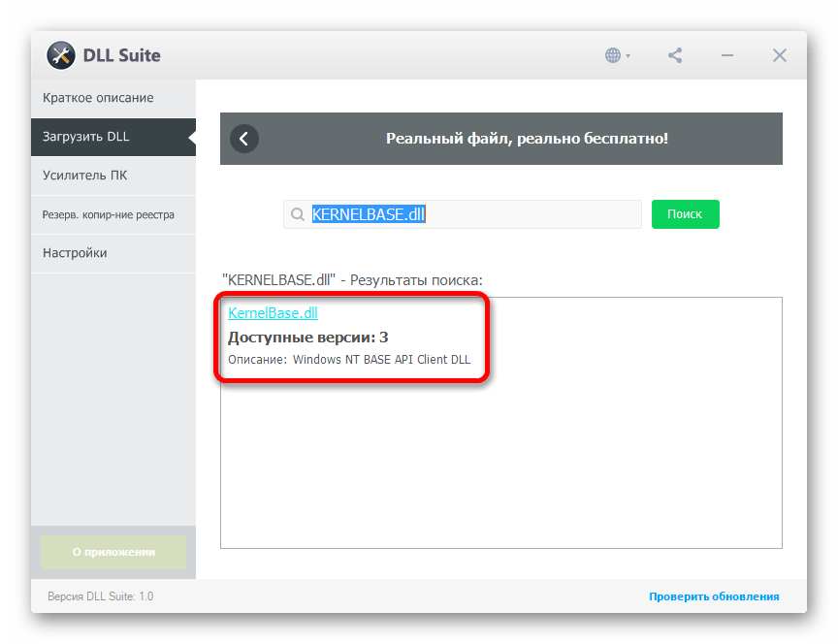Open Настройки in the sidebar
Screen dimensions: 838x644
(75, 253)
